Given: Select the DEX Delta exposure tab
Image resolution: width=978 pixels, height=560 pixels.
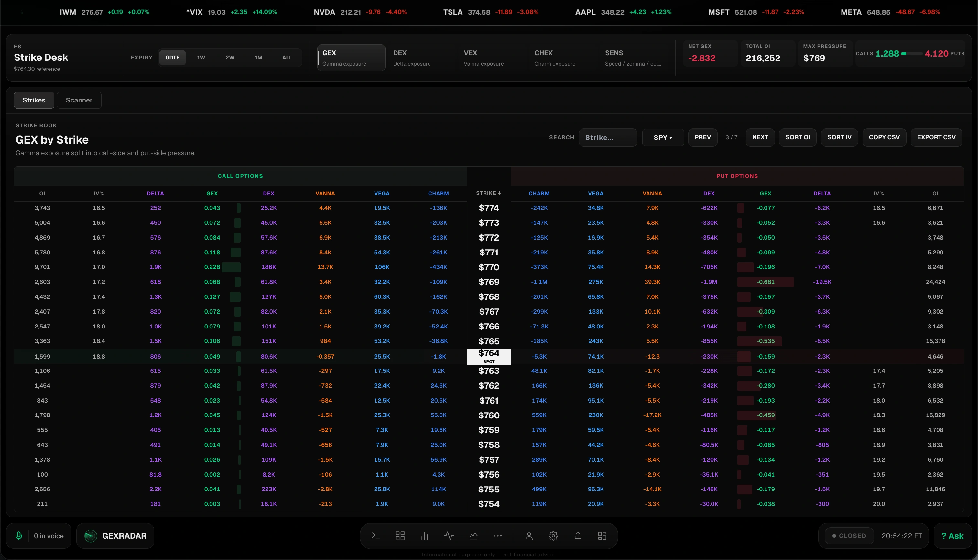Looking at the screenshot, I should point(421,58).
